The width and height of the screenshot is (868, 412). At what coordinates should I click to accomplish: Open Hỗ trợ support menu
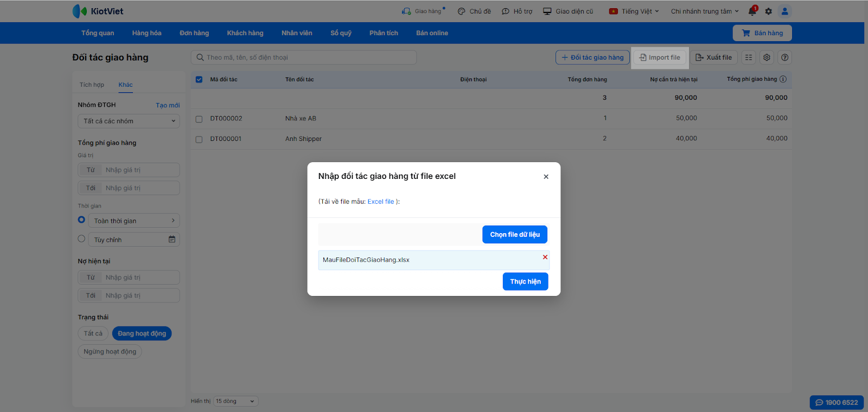517,11
